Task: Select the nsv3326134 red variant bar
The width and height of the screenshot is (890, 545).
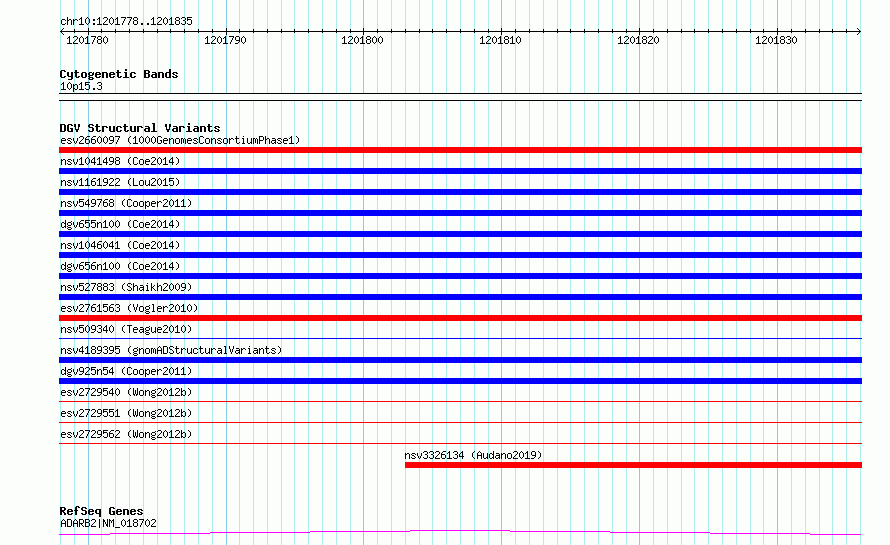Action: point(633,465)
